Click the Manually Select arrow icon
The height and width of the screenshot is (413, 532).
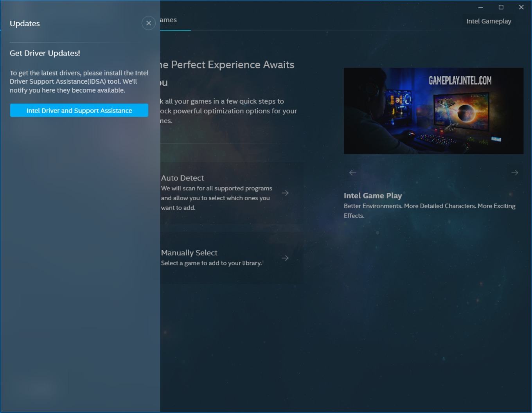tap(285, 258)
